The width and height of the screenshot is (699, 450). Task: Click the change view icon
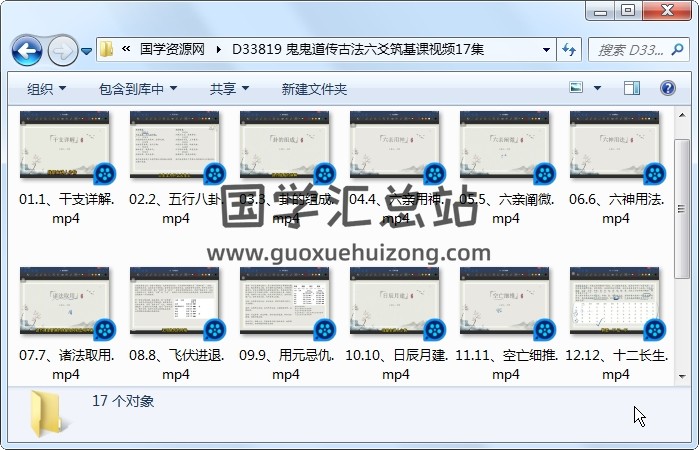pyautogui.click(x=577, y=88)
